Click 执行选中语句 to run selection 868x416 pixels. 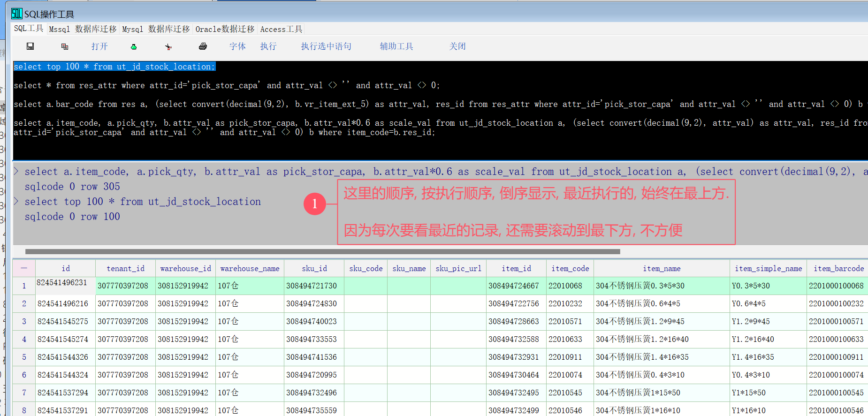point(326,46)
